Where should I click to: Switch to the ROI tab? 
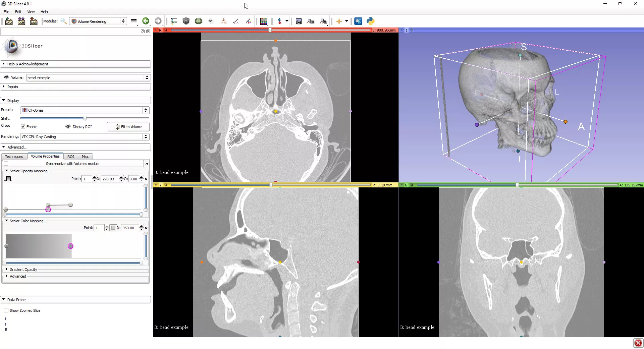pos(70,157)
